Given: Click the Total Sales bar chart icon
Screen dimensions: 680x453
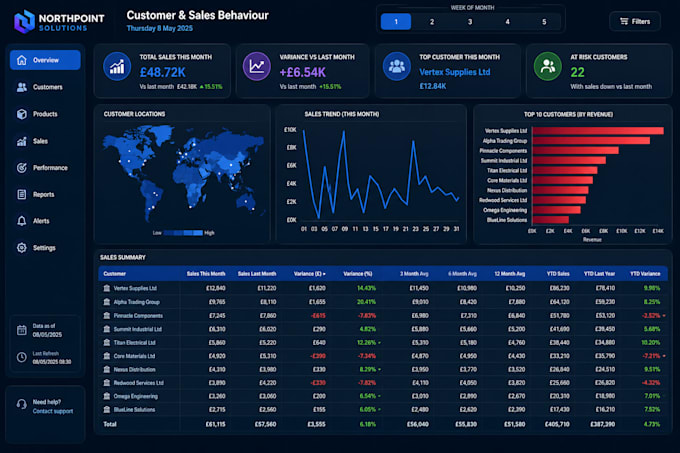Looking at the screenshot, I should click(x=117, y=66).
